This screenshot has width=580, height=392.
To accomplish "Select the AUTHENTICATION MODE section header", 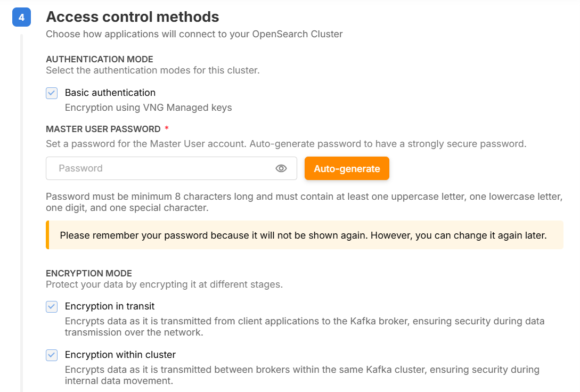I will (x=100, y=59).
